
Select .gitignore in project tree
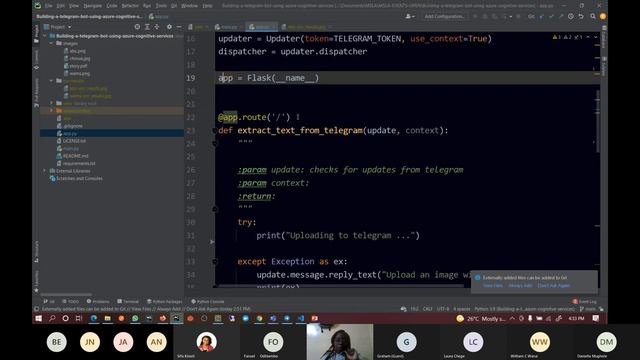70,126
